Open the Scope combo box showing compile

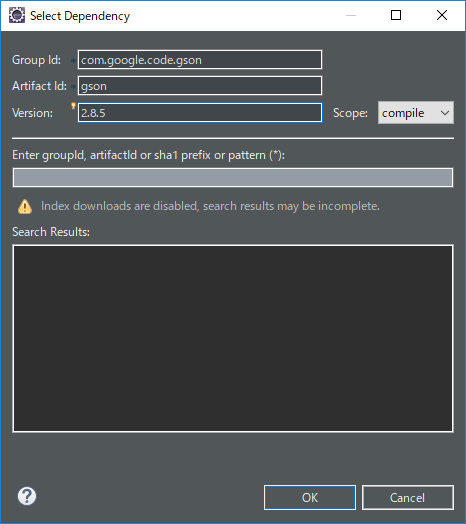tap(416, 113)
